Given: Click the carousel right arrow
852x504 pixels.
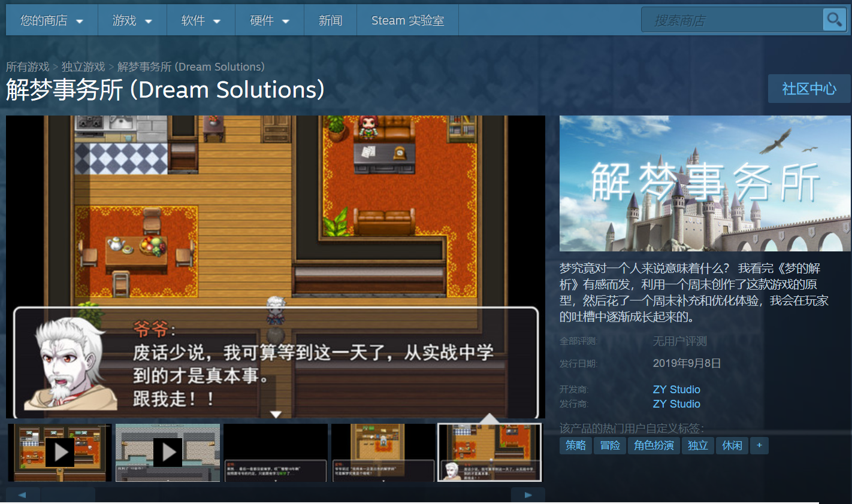Looking at the screenshot, I should [x=528, y=494].
